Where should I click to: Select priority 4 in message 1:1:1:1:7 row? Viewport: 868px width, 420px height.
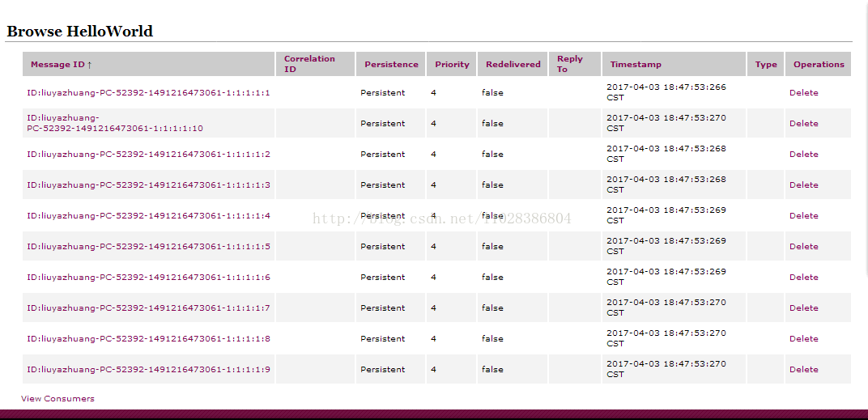click(x=433, y=308)
